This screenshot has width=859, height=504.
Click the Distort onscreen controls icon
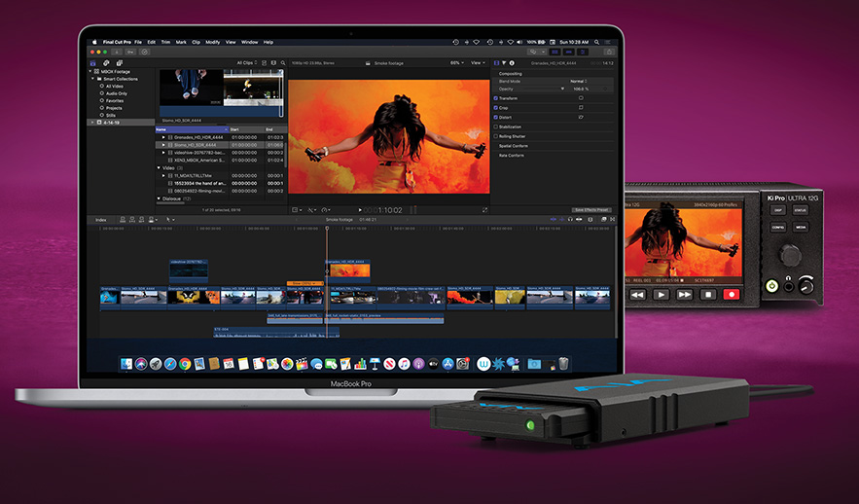click(x=581, y=117)
